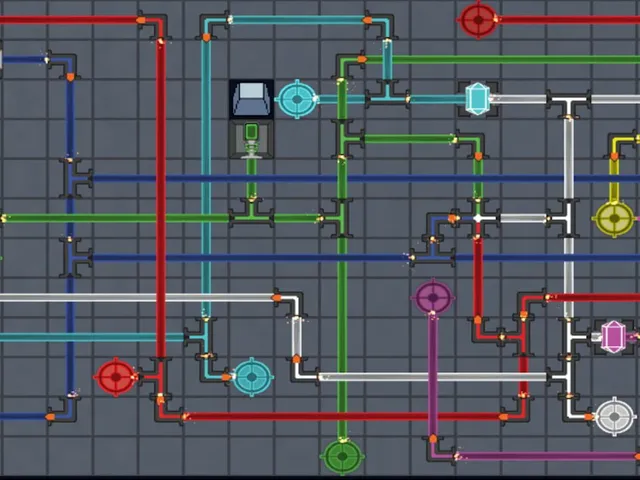Select white T-junction right of cyan crystal

(x=568, y=102)
